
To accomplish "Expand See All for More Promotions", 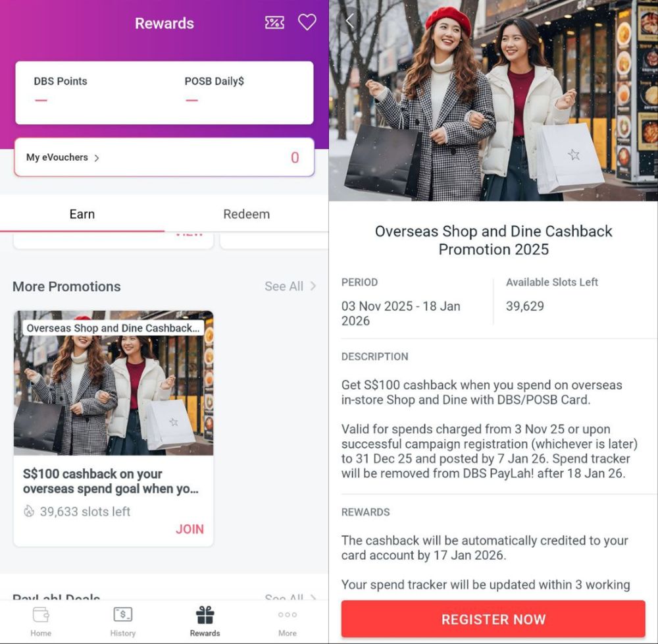I will (x=290, y=286).
